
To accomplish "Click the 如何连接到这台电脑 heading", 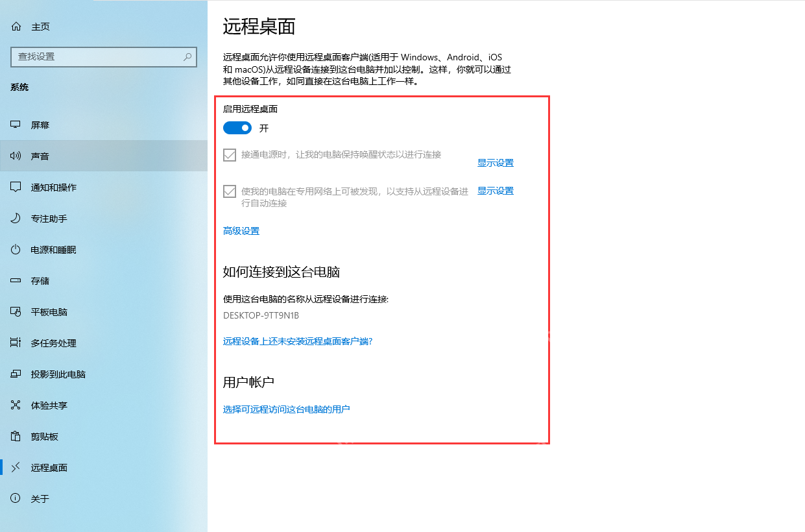I will point(282,272).
